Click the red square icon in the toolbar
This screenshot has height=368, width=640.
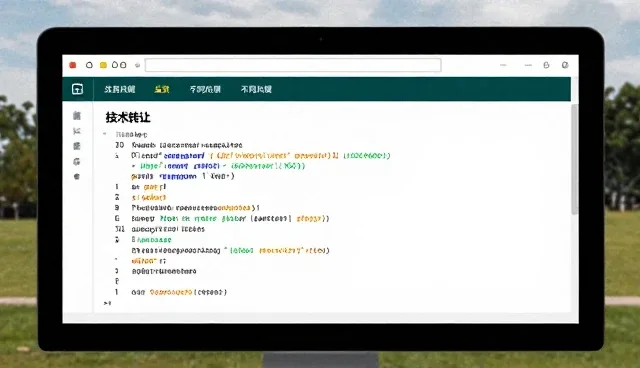point(73,65)
